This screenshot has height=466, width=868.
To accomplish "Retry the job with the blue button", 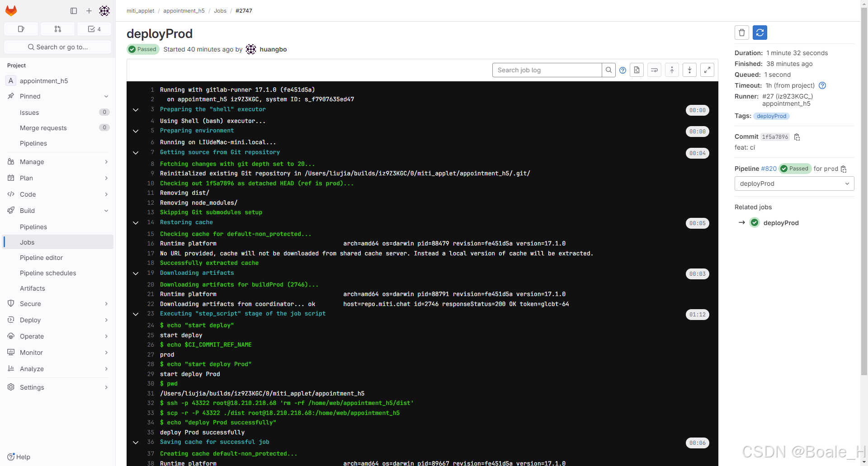I will pyautogui.click(x=760, y=33).
